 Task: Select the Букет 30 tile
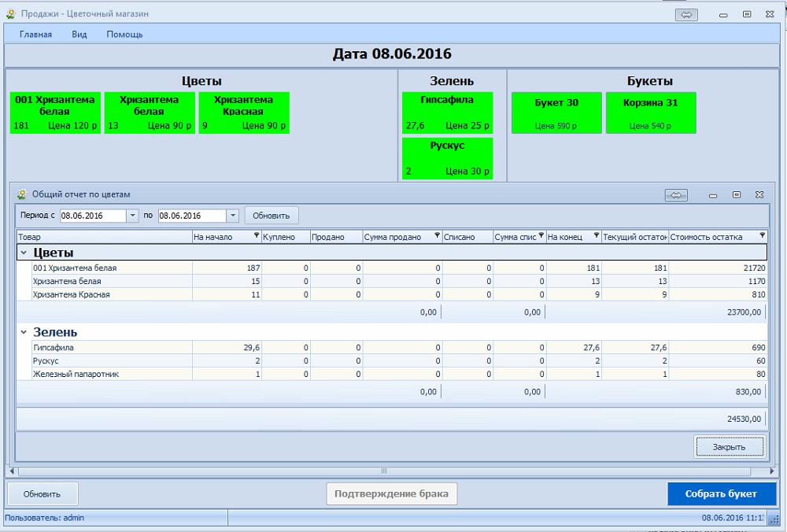click(x=556, y=113)
